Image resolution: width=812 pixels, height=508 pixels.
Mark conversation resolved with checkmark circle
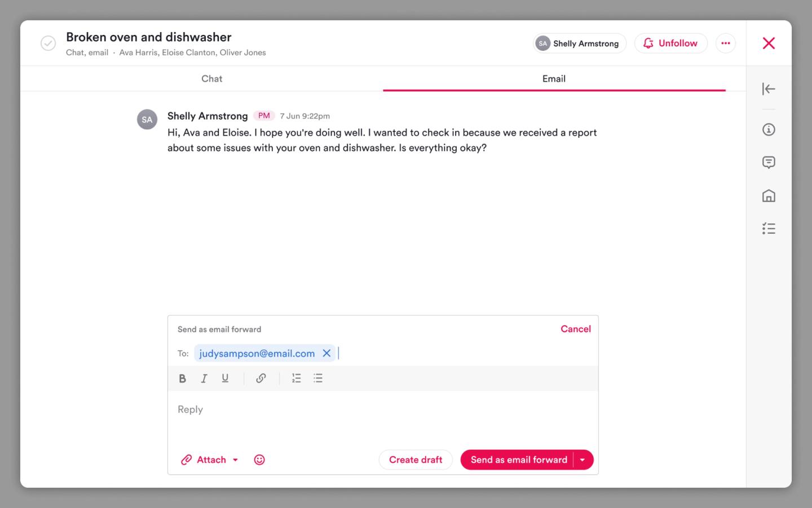point(48,43)
